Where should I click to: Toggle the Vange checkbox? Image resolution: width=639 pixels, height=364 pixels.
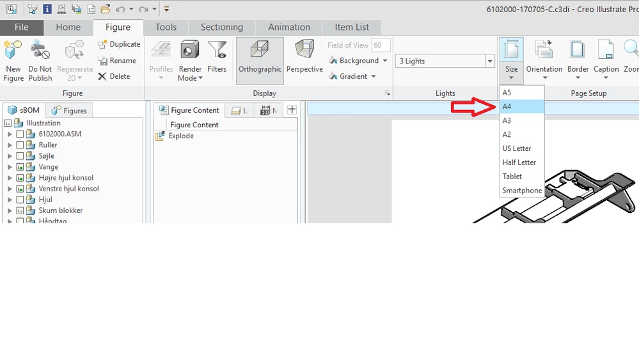pos(20,167)
